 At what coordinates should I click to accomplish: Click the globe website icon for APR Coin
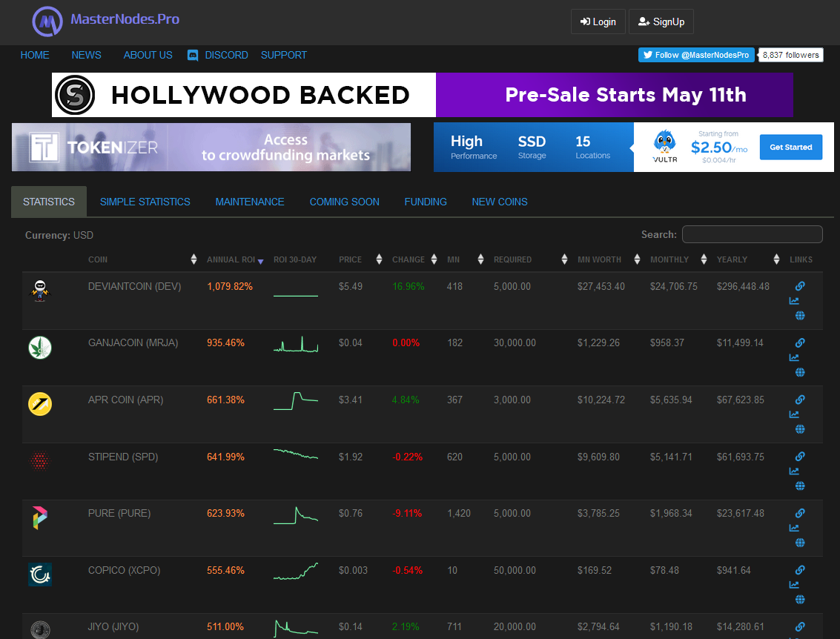click(800, 429)
